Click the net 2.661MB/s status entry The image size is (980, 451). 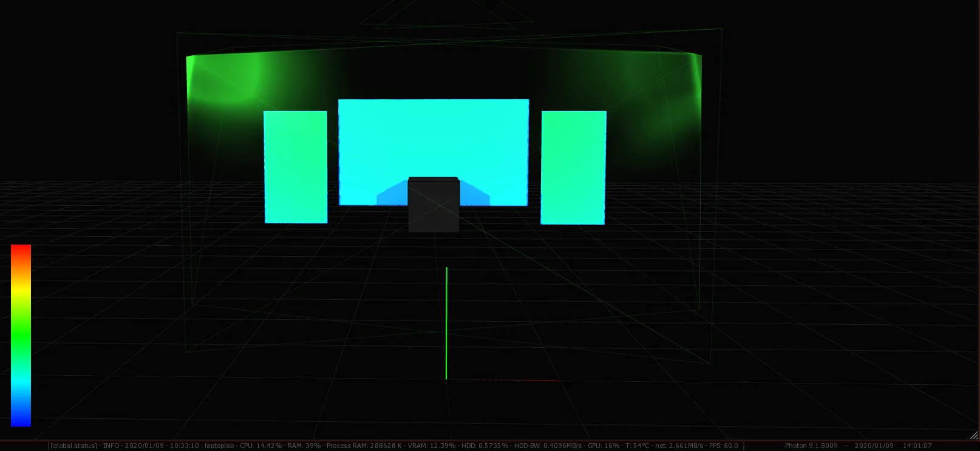pos(679,446)
